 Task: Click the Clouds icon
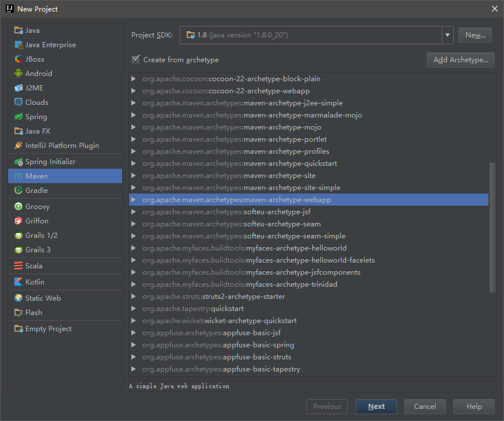coord(18,102)
